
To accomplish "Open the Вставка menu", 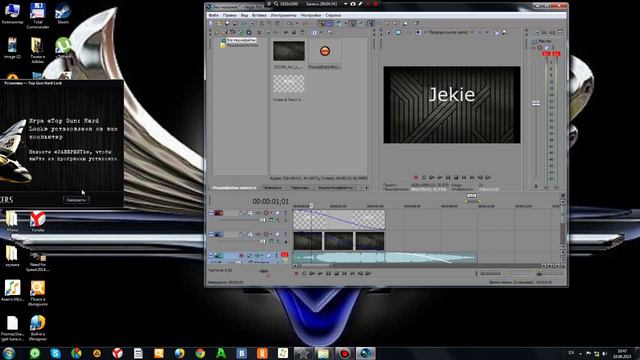I will click(x=259, y=15).
